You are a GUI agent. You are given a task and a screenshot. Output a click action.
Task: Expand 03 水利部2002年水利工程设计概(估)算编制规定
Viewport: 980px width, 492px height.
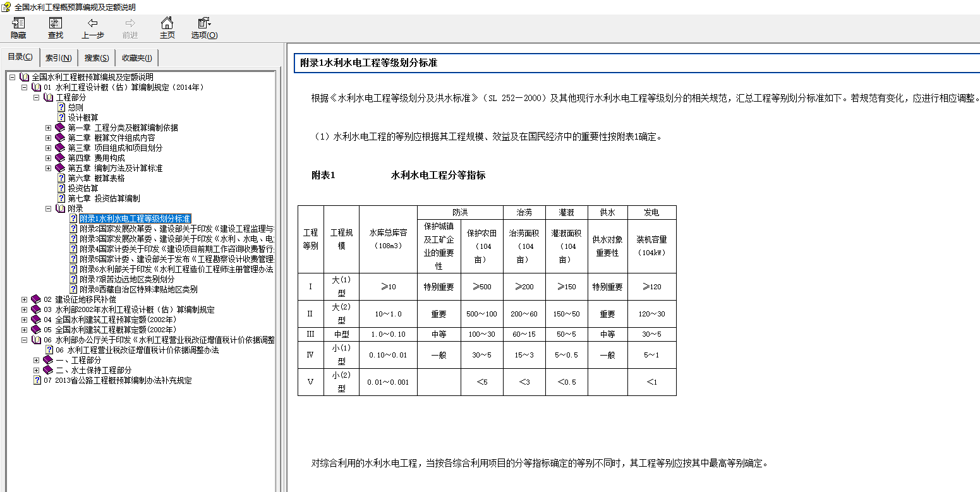point(25,309)
